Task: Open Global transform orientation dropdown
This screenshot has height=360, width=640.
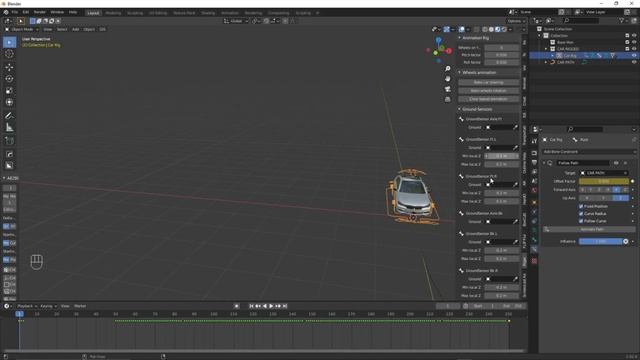Action: (236, 21)
